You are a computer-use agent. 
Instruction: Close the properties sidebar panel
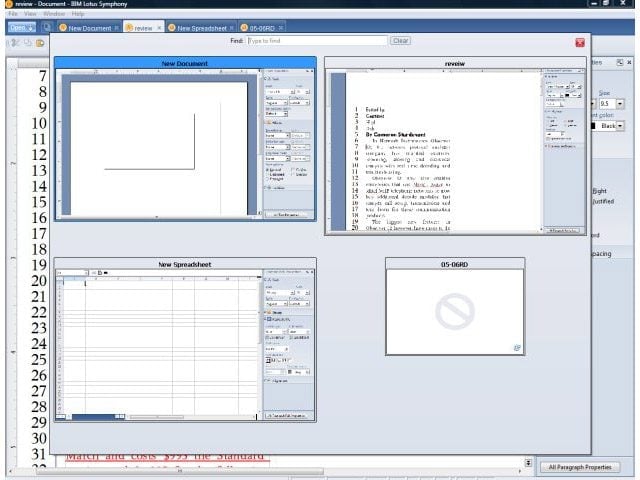pyautogui.click(x=629, y=62)
